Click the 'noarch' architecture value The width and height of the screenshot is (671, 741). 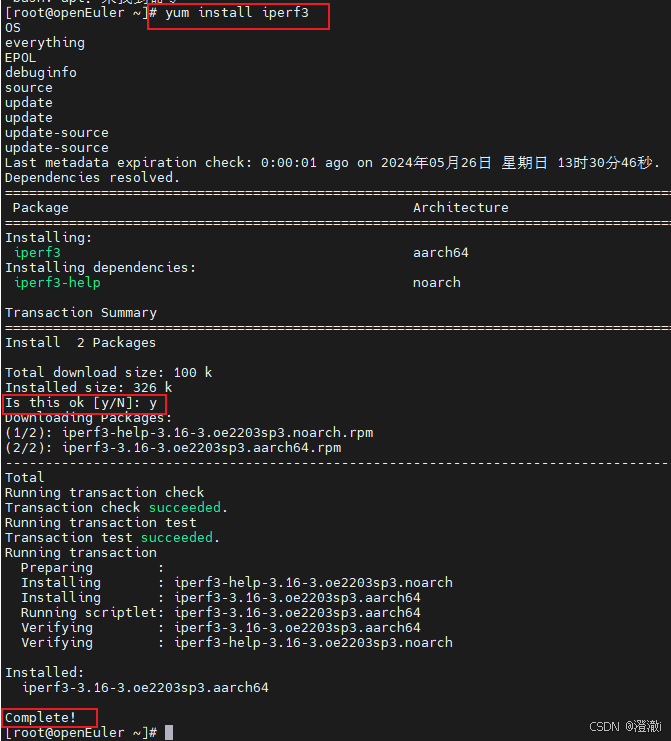(437, 283)
